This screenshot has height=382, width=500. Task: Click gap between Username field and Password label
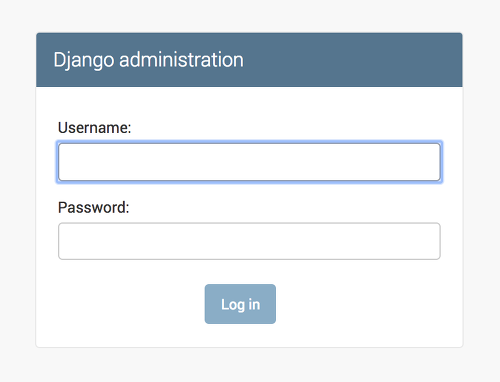(x=249, y=191)
